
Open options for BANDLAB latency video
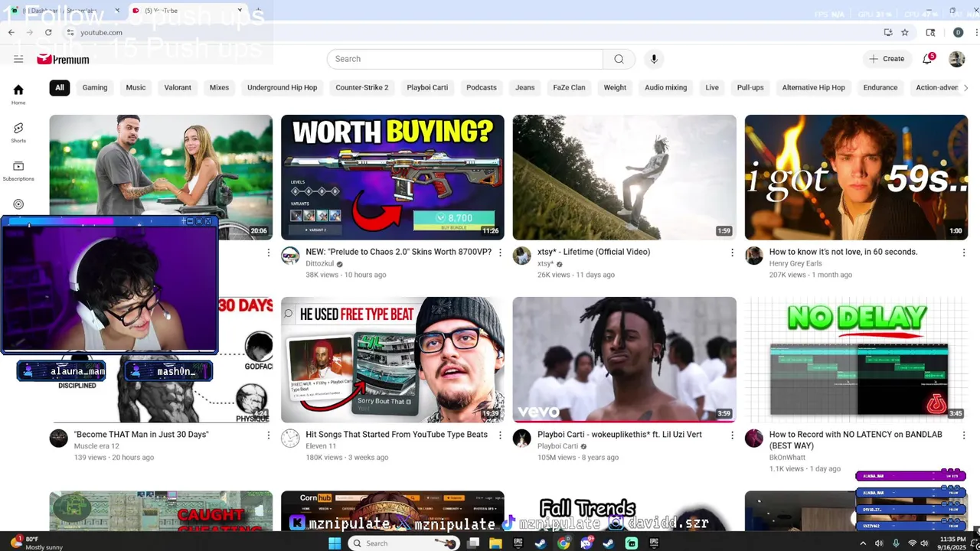pos(964,435)
